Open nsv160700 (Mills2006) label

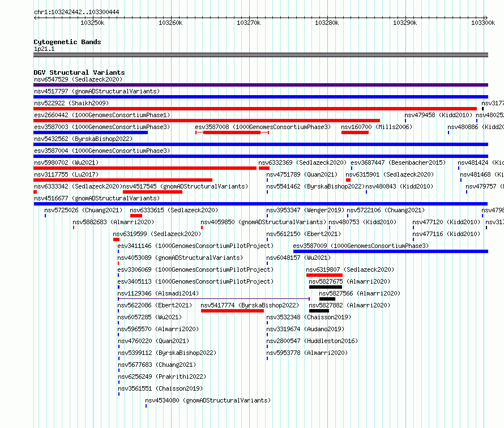tap(377, 127)
